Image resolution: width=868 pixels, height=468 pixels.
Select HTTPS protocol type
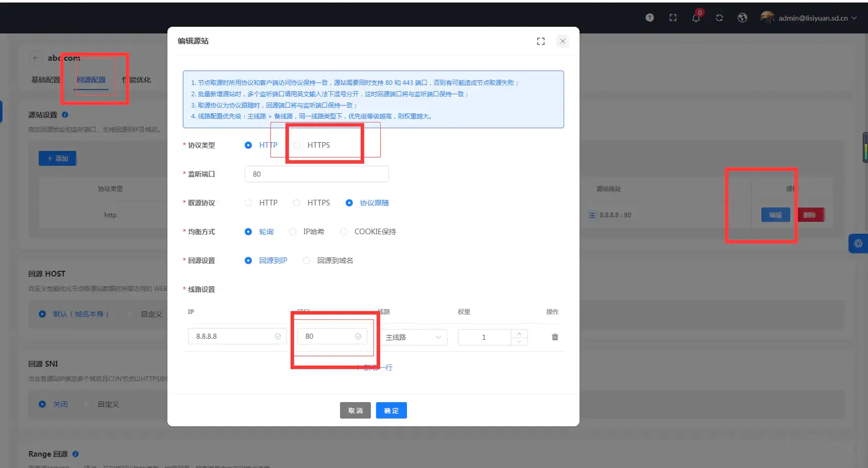tap(297, 145)
